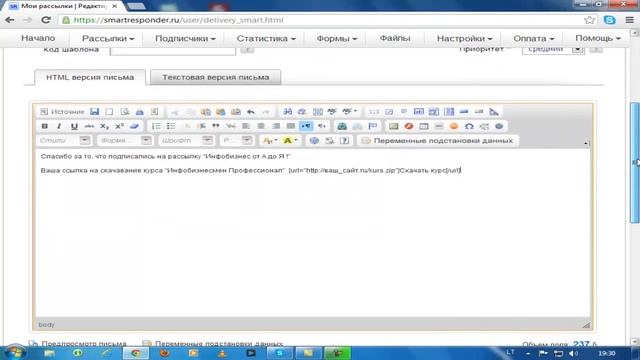Toggle Superscript formatting
This screenshot has width=640, height=360.
[x=119, y=126]
